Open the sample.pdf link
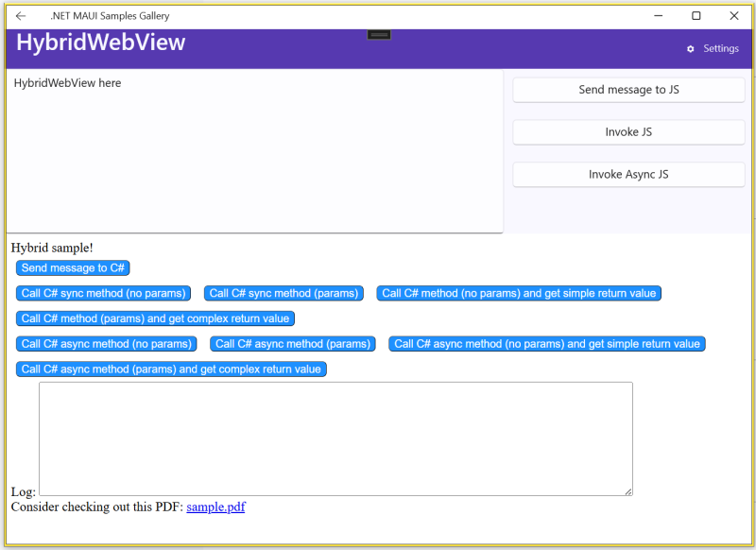The image size is (756, 550). tap(215, 507)
